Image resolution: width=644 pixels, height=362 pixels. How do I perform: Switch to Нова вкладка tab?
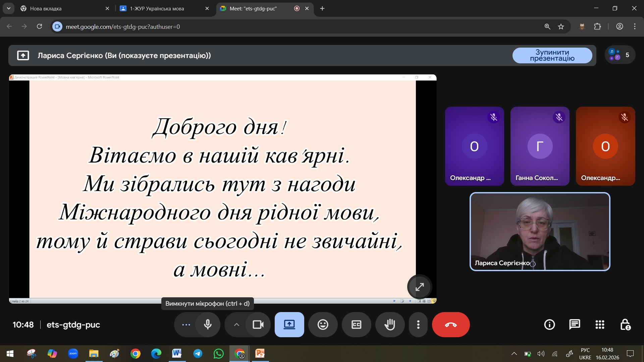click(x=46, y=8)
